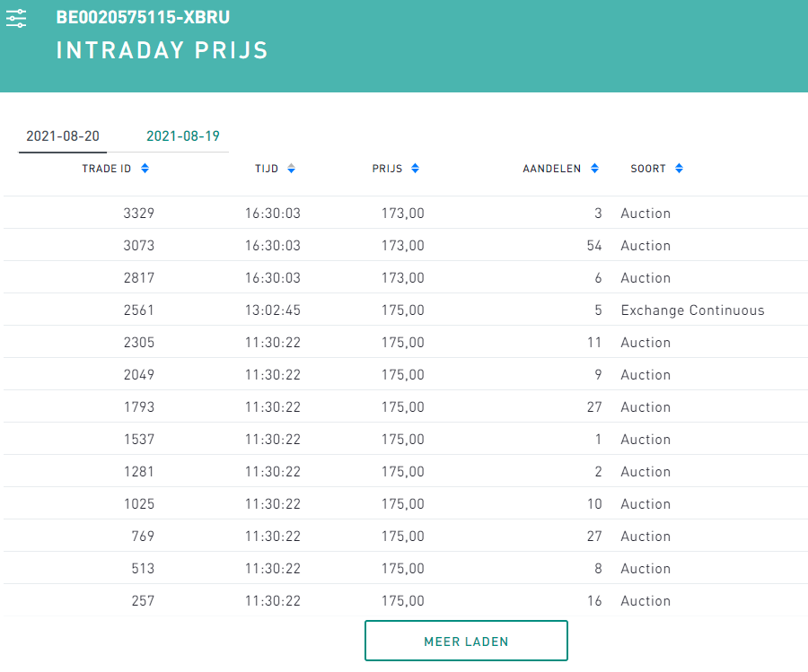This screenshot has height=672, width=808.
Task: Sort by Soort arrows
Action: click(x=680, y=169)
